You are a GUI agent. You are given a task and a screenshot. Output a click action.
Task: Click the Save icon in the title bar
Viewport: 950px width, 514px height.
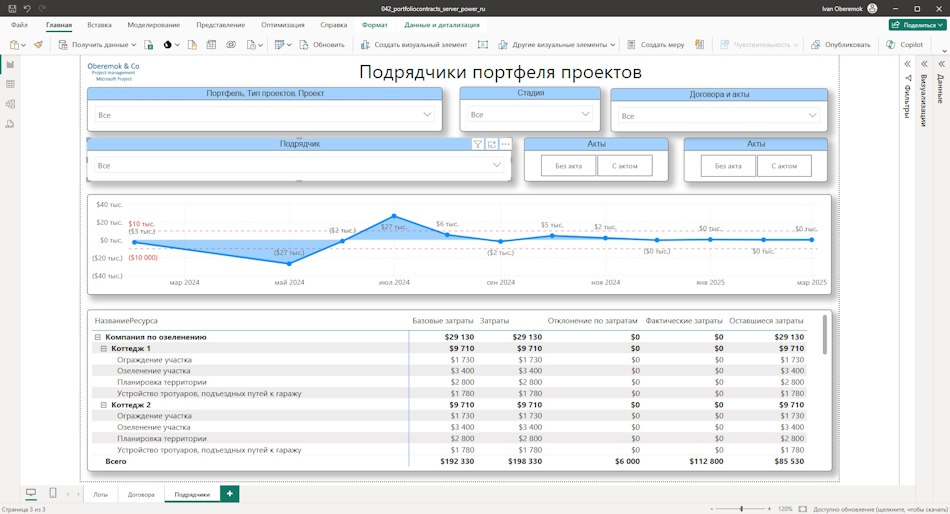pos(12,8)
